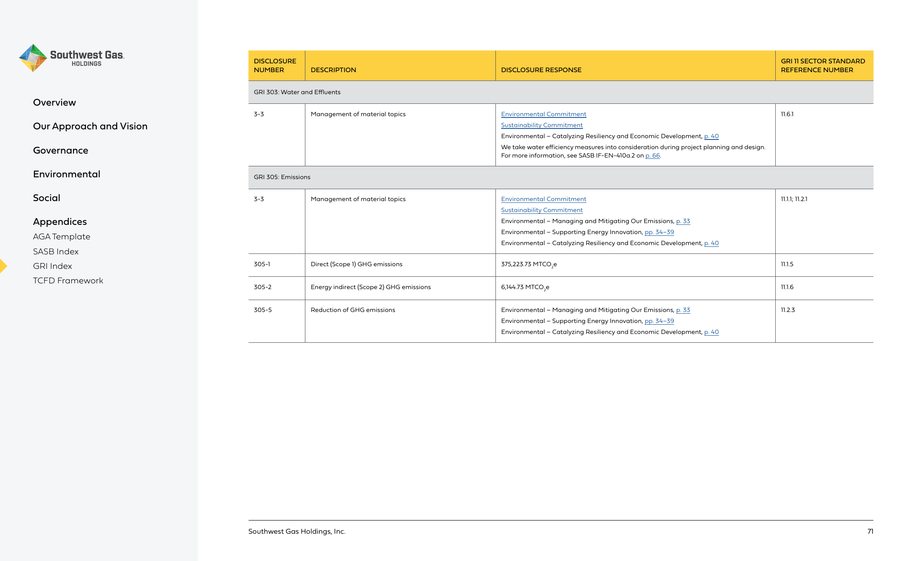This screenshot has width=924, height=561.
Task: Click the 305-1 disclosure number
Action: pos(262,264)
